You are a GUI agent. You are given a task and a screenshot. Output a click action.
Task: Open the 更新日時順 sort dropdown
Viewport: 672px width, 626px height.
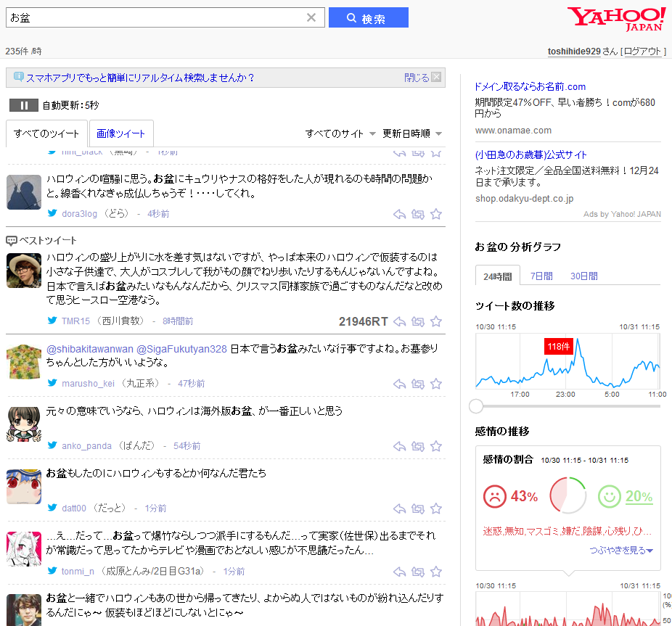pos(412,133)
